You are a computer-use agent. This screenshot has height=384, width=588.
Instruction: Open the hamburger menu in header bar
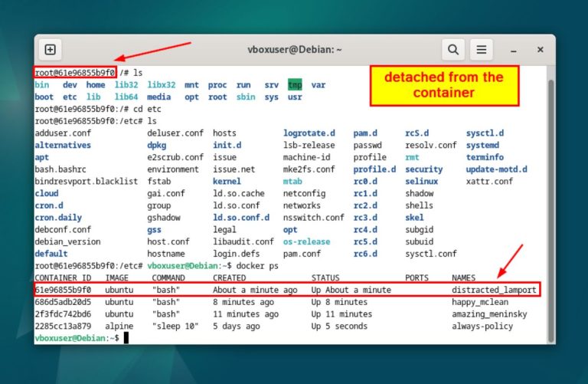point(481,50)
